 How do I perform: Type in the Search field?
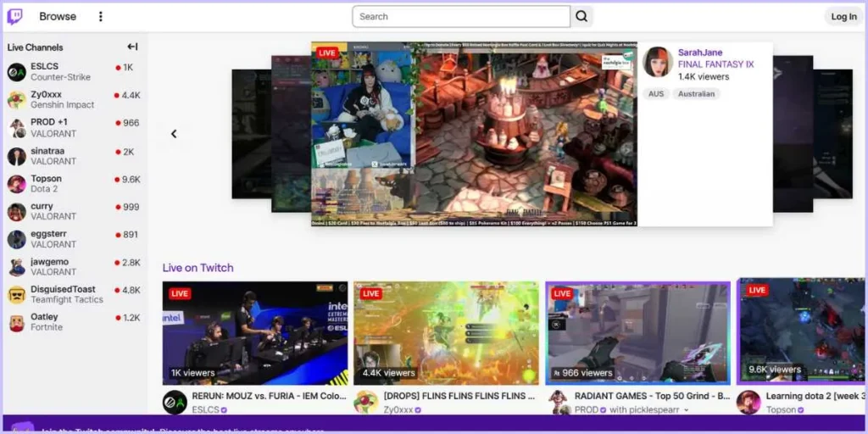[460, 17]
